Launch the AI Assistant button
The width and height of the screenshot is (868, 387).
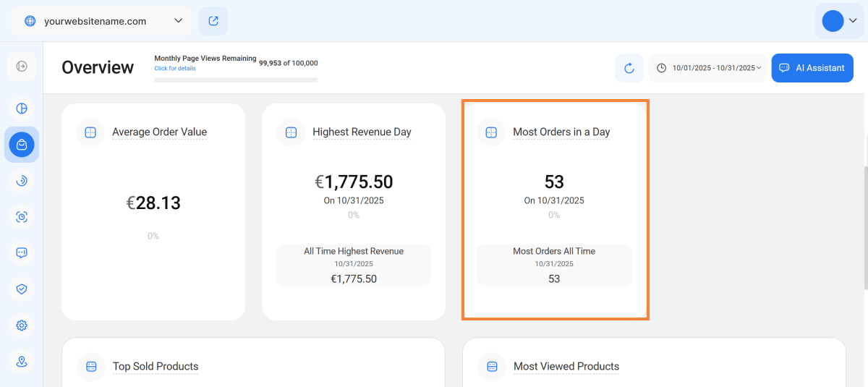point(812,68)
